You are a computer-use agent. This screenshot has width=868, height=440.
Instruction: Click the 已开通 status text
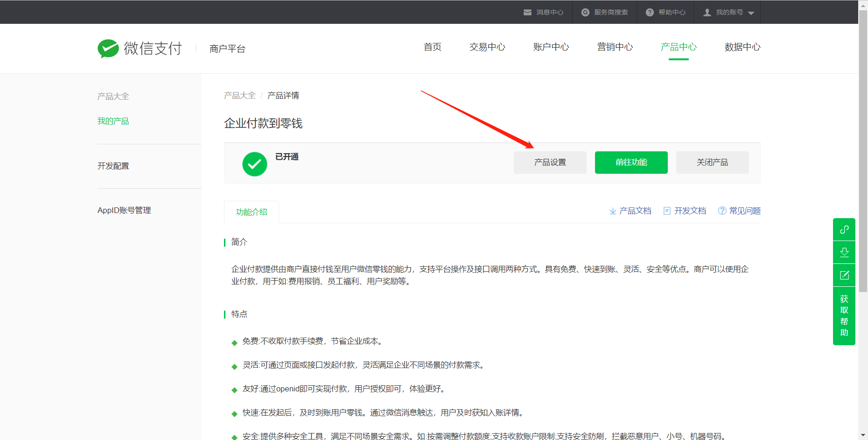pos(287,156)
